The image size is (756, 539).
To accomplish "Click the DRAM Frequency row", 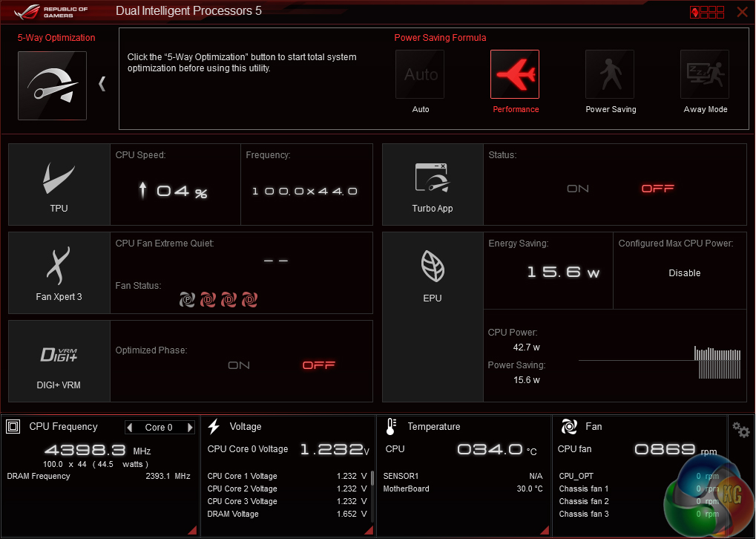I will pyautogui.click(x=99, y=477).
